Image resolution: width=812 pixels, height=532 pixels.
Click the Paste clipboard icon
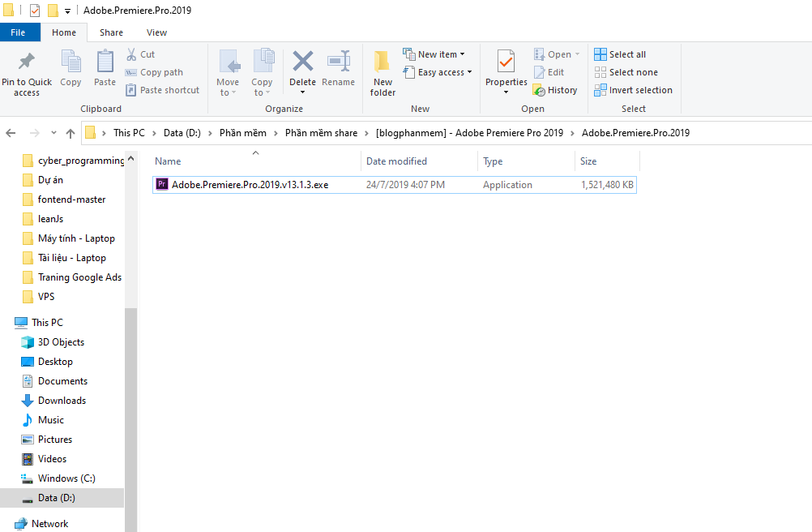pos(105,62)
